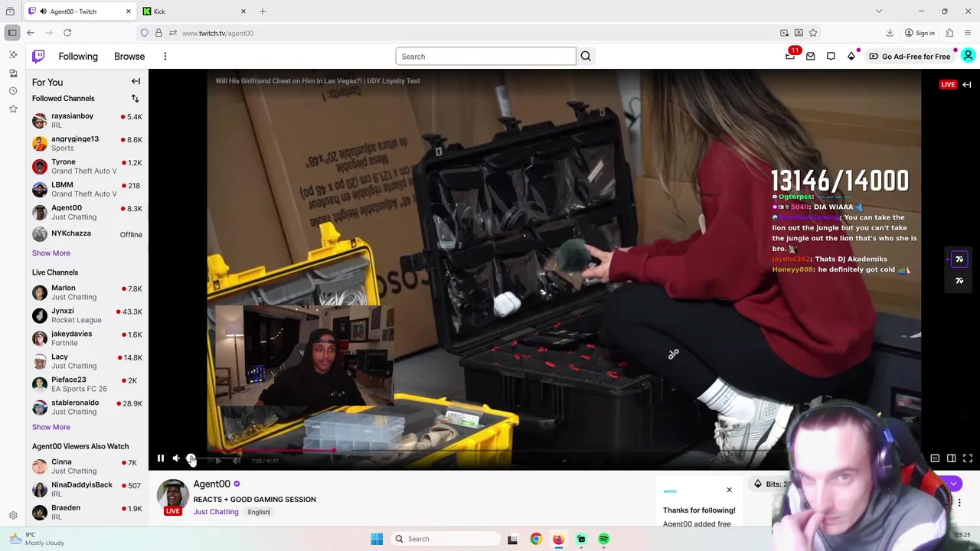Adjust the volume slider handle
Screen dimensions: 980x551
(191, 458)
